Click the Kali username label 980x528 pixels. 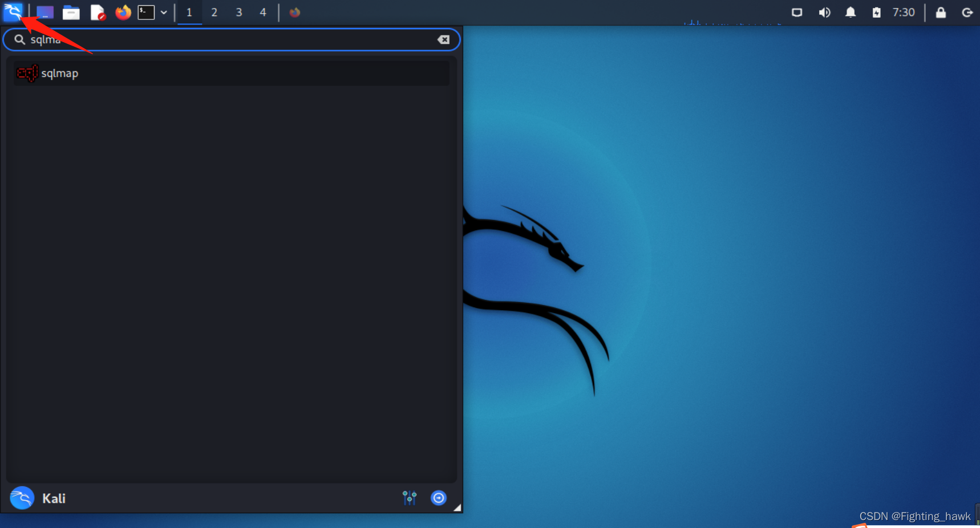click(x=54, y=498)
